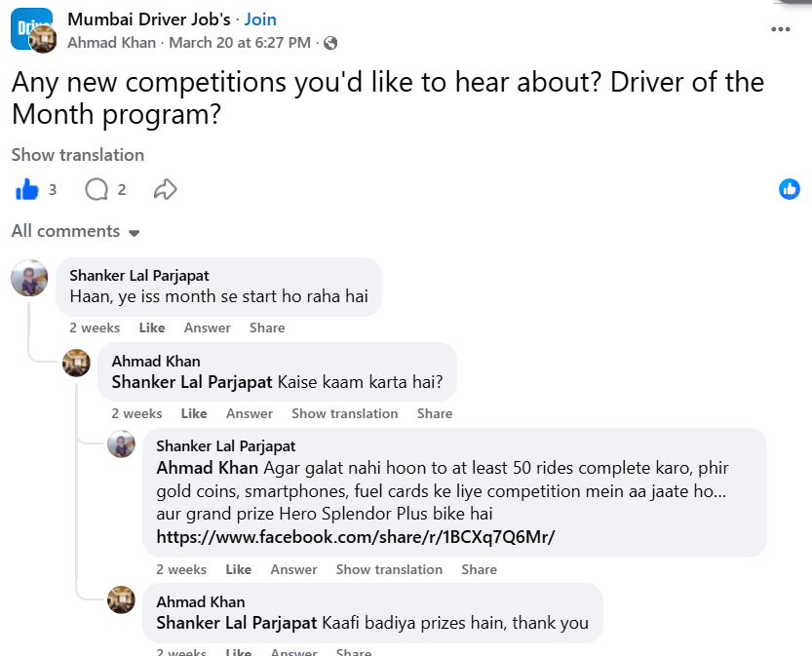812x656 pixels.
Task: Open the facebook.com share link in comment
Action: [x=356, y=537]
